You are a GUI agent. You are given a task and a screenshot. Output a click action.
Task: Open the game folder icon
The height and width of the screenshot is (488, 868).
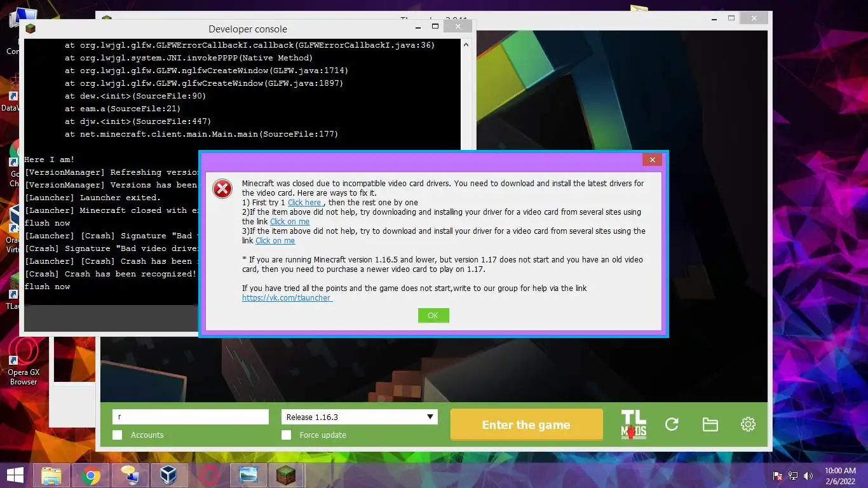(x=710, y=424)
